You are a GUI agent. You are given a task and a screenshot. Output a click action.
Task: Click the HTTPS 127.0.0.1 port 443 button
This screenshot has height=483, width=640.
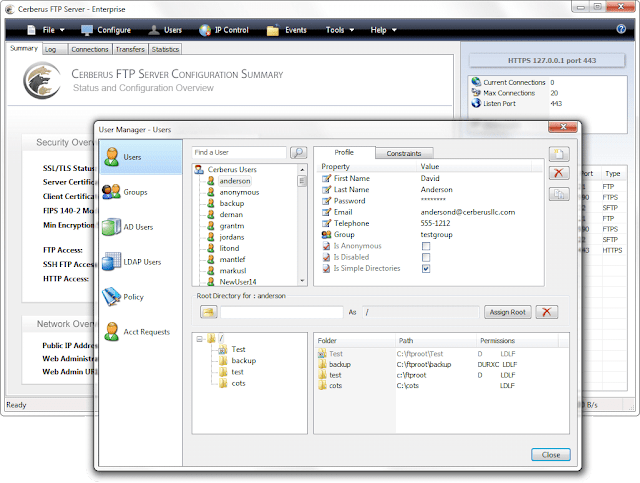tap(547, 60)
